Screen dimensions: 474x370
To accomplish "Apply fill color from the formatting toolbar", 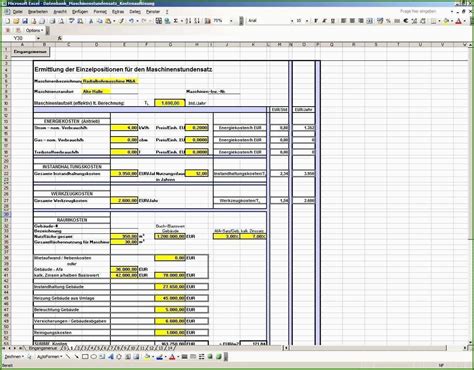I will [x=447, y=21].
